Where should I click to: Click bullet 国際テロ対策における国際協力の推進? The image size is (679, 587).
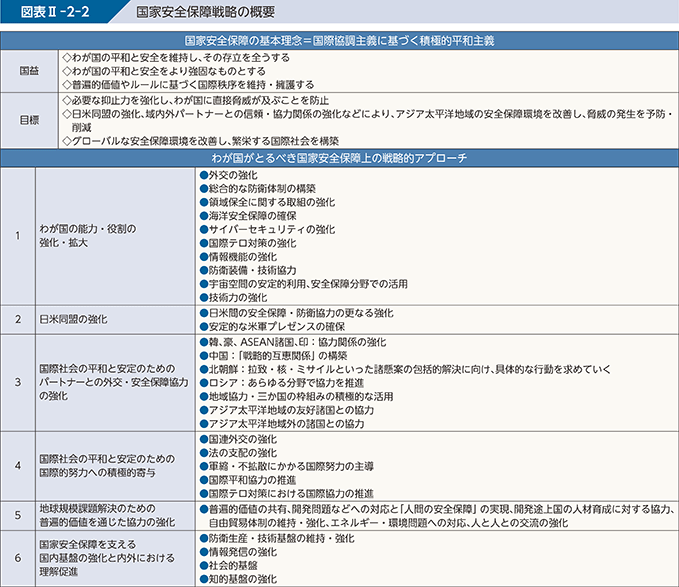(x=287, y=494)
